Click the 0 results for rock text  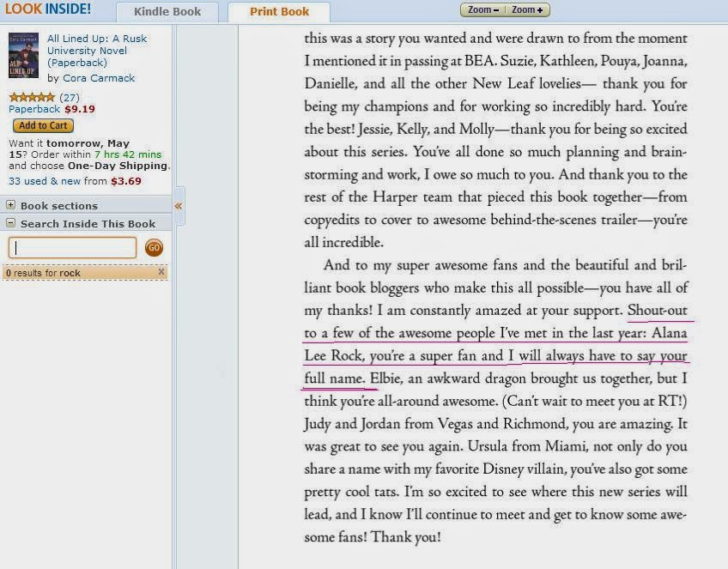click(x=43, y=273)
